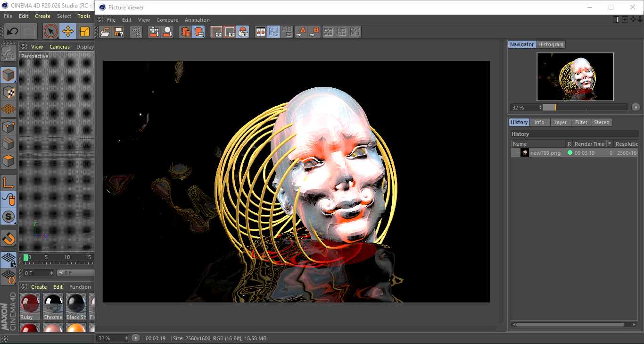Screen dimensions: 644x344
Task: Open Material Manager Function menu
Action: 80,287
